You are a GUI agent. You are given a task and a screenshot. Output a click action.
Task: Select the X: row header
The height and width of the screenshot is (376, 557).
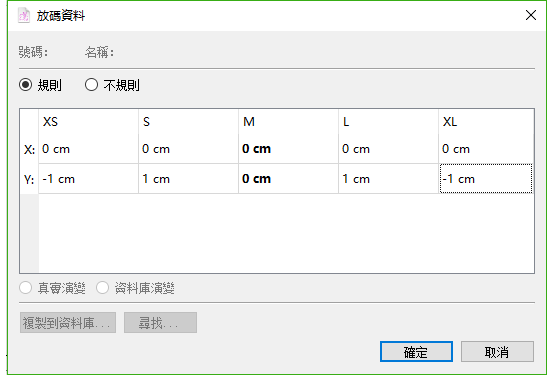(29, 150)
